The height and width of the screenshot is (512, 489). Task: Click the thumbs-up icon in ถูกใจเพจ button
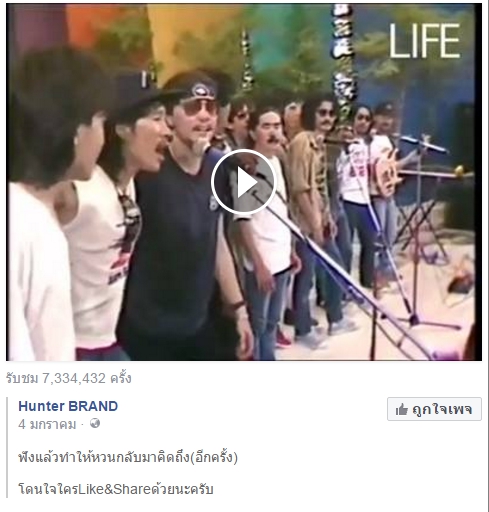(x=402, y=409)
